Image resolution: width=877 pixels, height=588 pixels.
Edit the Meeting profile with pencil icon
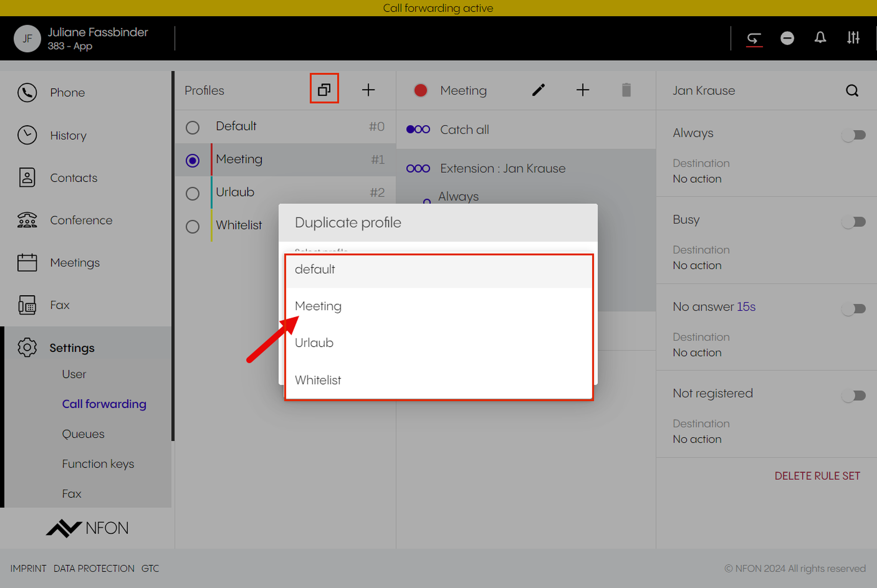point(538,90)
